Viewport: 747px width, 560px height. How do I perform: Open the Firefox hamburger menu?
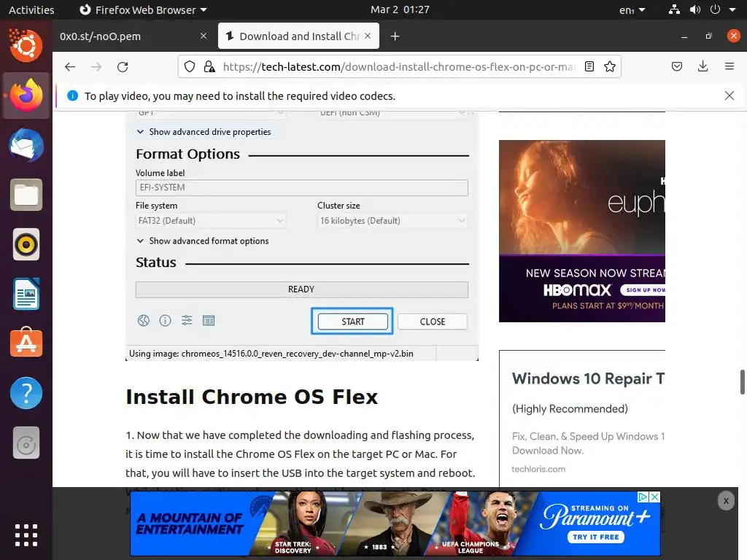(729, 66)
